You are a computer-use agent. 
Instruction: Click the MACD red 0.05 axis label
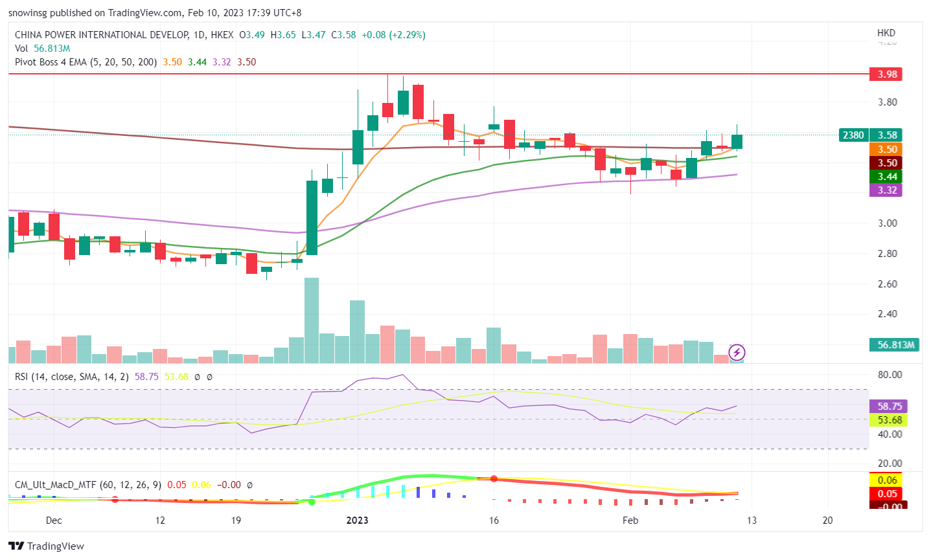[x=887, y=494]
